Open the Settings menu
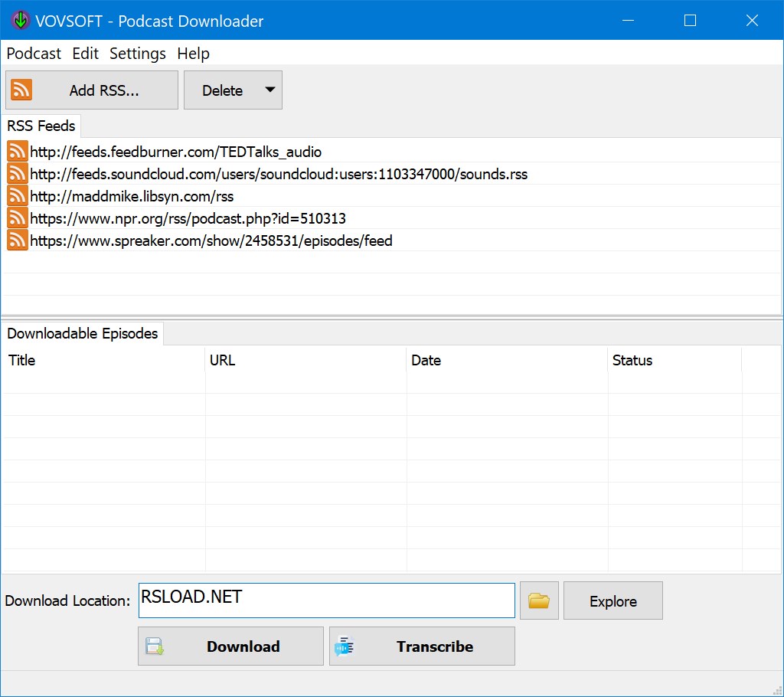 (x=137, y=54)
